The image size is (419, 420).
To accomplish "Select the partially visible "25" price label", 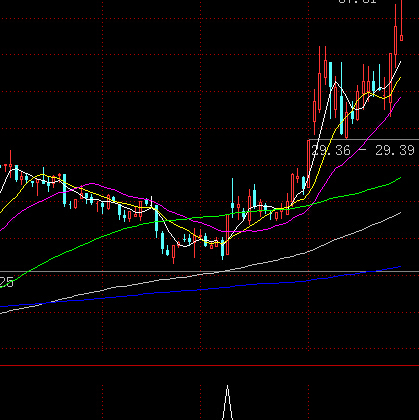I will 6,283.
